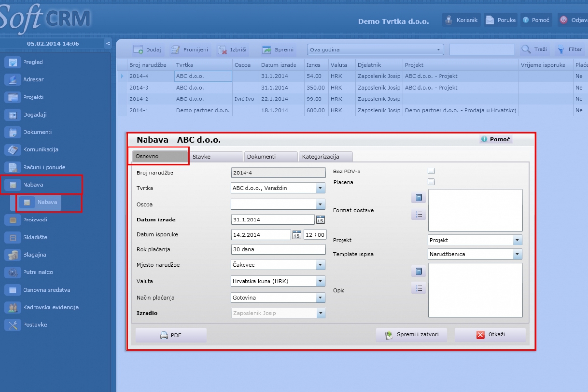Expand the Način plaćanja dropdown
Image resolution: width=588 pixels, height=392 pixels.
pos(320,297)
